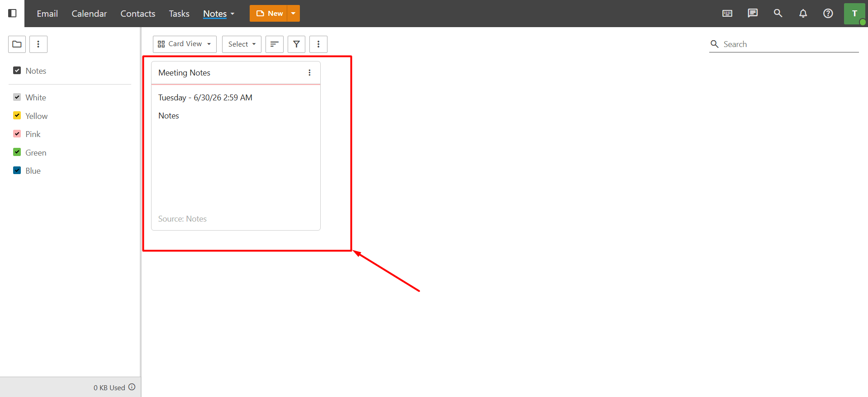Open Meeting Notes card options menu
The height and width of the screenshot is (397, 868).
[309, 73]
